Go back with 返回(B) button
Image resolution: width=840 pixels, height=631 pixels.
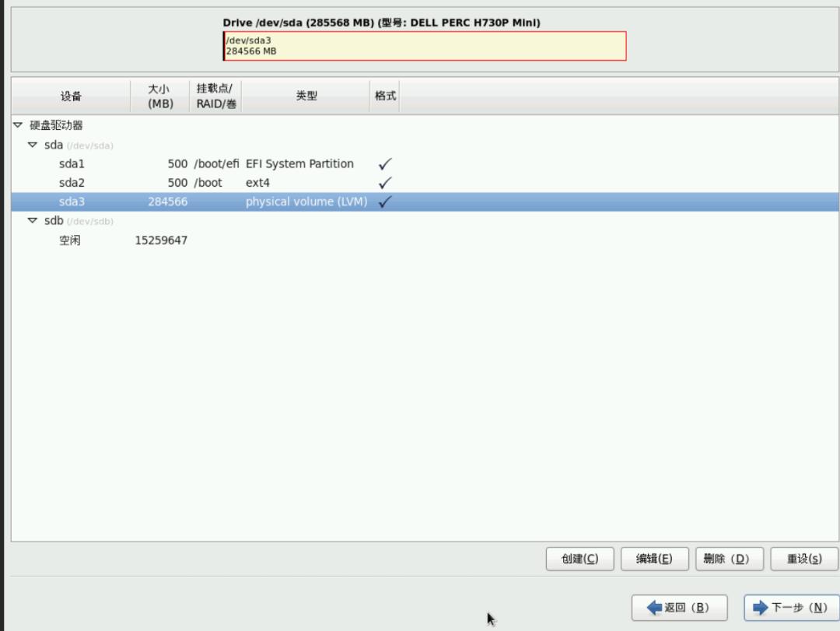click(679, 608)
